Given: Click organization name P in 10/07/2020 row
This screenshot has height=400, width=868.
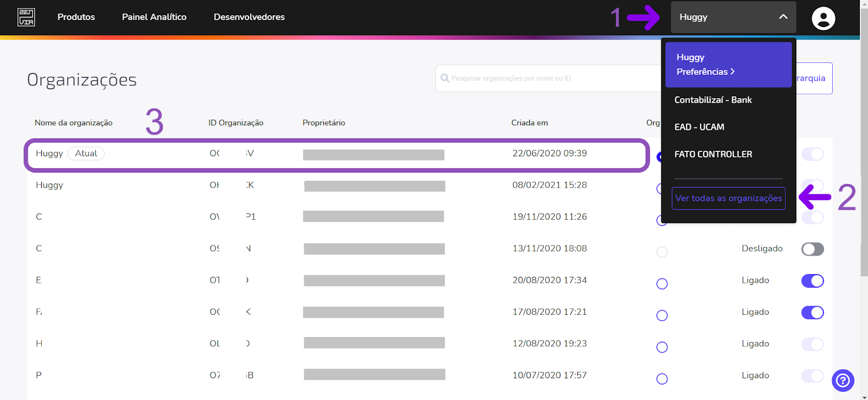Looking at the screenshot, I should pyautogui.click(x=39, y=375).
